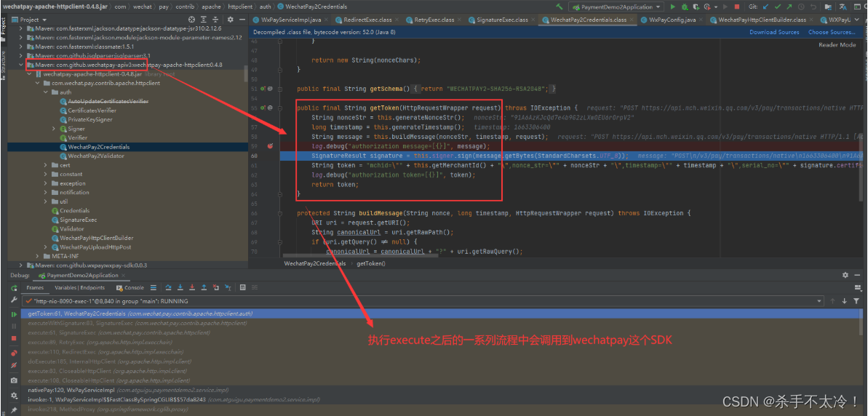
Task: Click Mute Breakpoints in debug sidebar
Action: coord(14,365)
